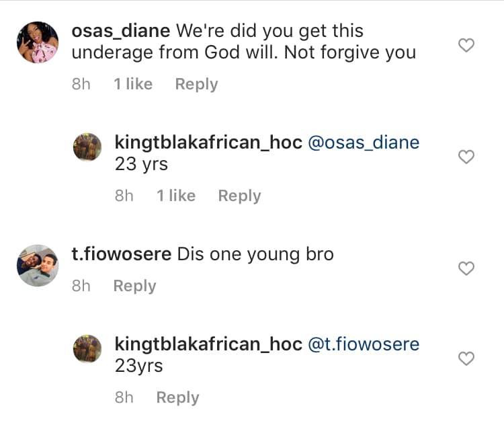Viewport: 504px width, 423px height.
Task: Tap heart on reply mentioning @osas_diane
Action: 466,157
